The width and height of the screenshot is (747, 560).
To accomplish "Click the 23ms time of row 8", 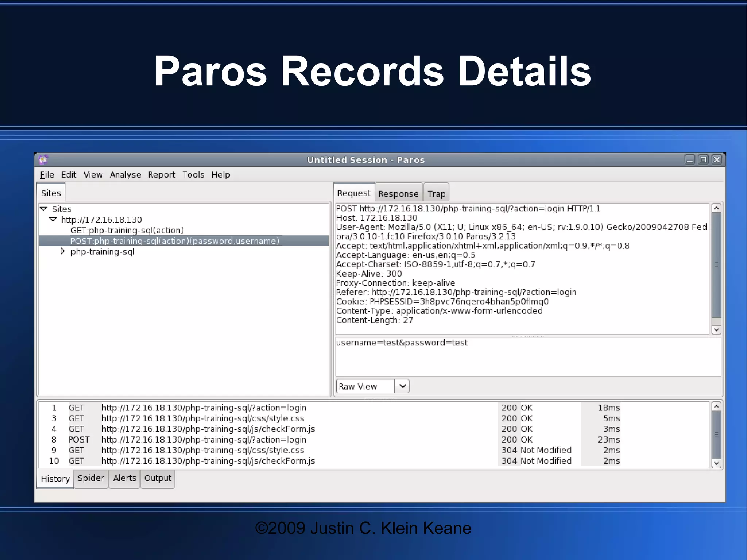I will [609, 440].
